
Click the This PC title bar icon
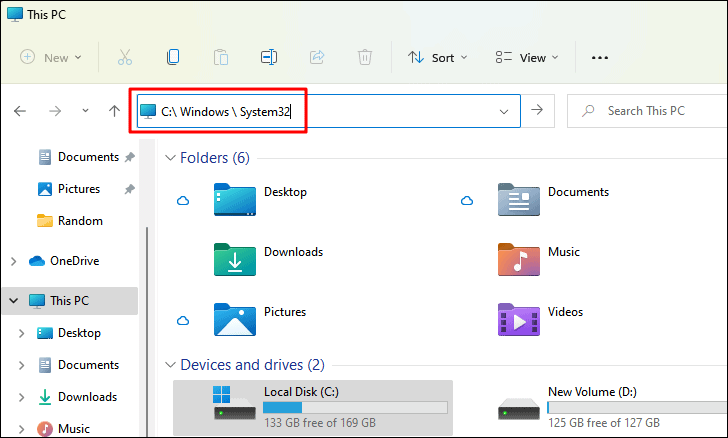pyautogui.click(x=15, y=14)
